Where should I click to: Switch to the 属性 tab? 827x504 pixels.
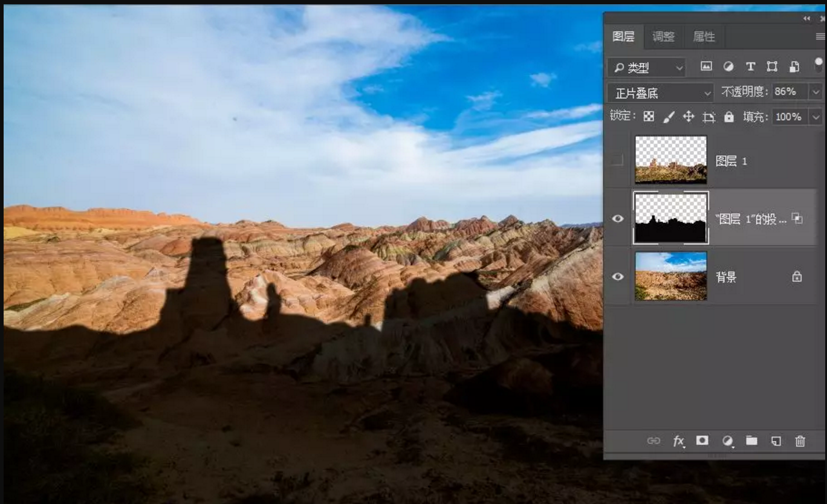pos(704,37)
